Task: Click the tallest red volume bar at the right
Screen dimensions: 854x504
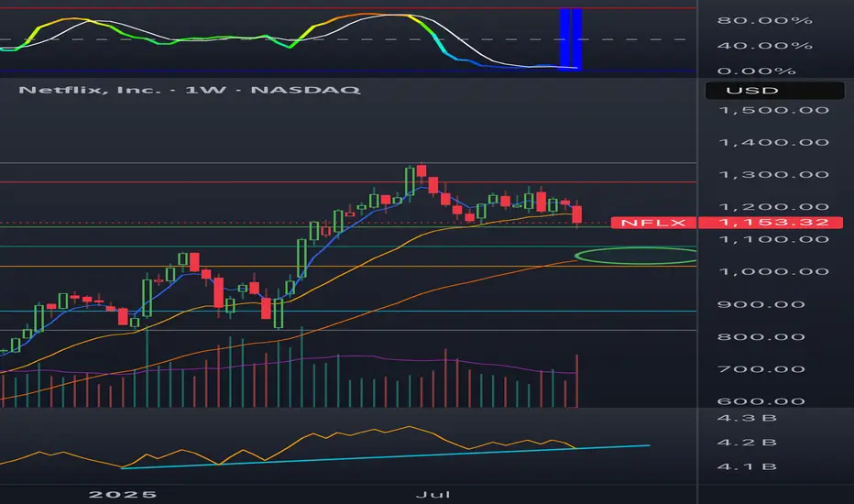Action: [x=576, y=381]
